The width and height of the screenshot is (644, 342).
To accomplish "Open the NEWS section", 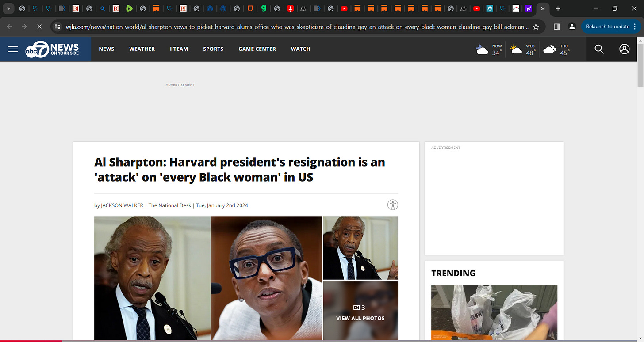I will 107,49.
